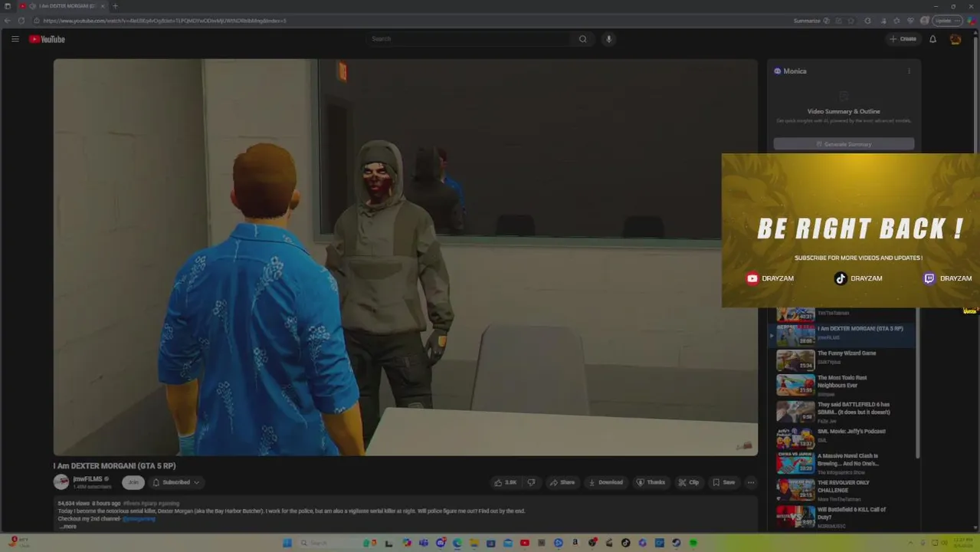Click the playlist panel scrollbar
This screenshot has width=980, height=552.
click(917, 383)
